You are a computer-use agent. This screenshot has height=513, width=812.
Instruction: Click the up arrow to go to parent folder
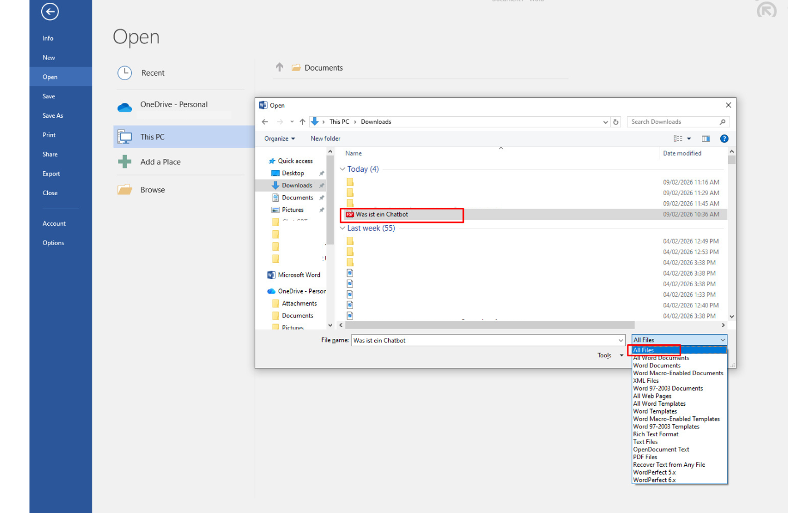tap(302, 121)
